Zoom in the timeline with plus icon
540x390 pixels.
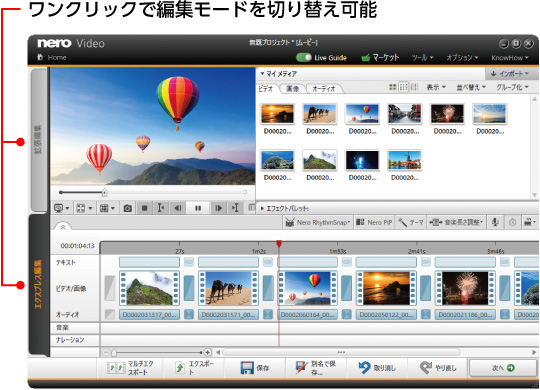[207, 352]
